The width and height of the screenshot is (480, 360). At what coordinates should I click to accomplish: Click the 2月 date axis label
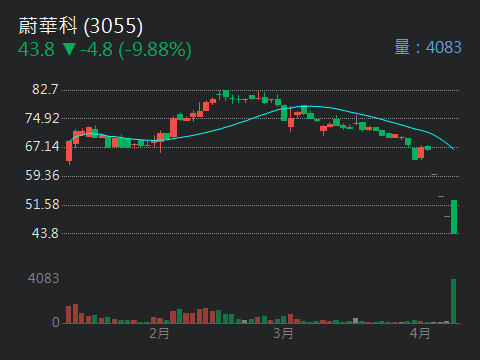(x=159, y=333)
